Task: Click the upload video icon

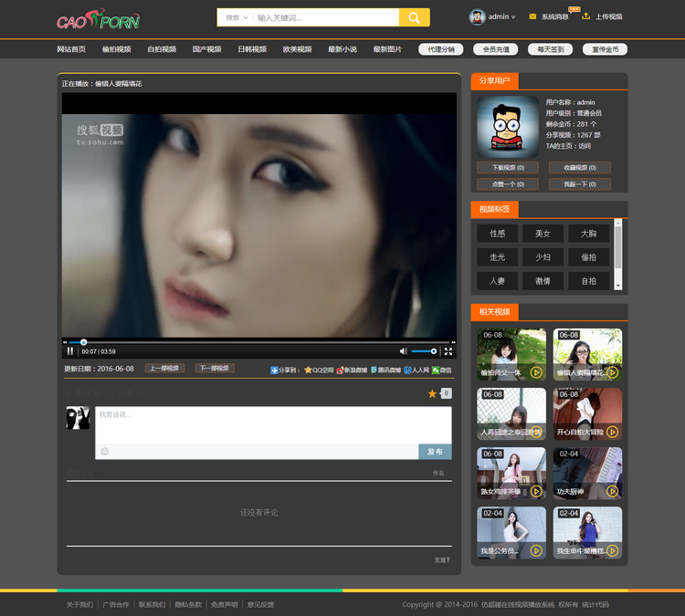Action: pos(585,16)
